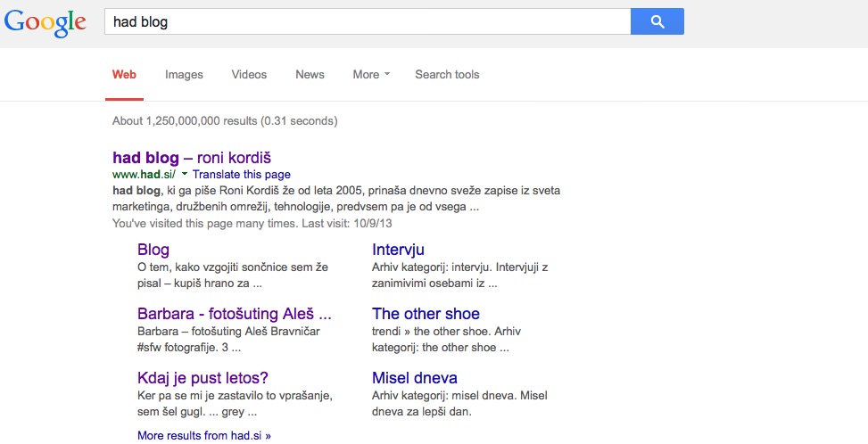The image size is (868, 444).
Task: Open the 'Intervju' sitelink
Action: (x=398, y=250)
